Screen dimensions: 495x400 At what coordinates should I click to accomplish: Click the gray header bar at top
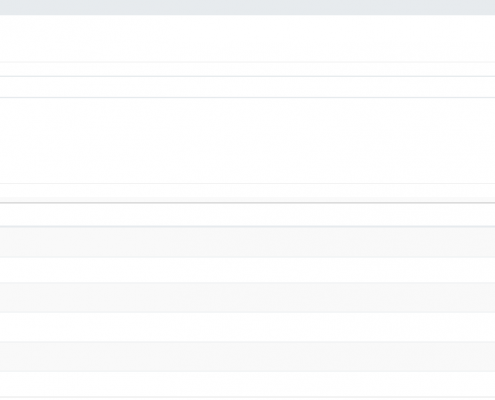click(247, 7)
